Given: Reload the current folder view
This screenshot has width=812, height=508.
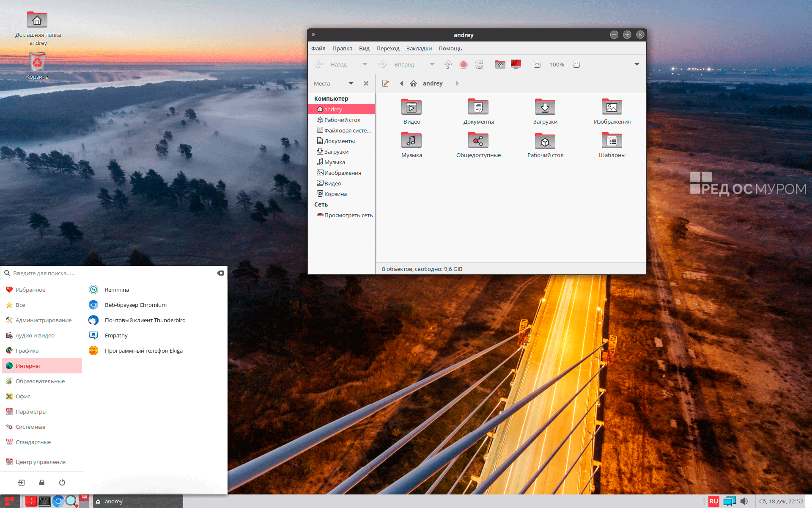Looking at the screenshot, I should tap(479, 64).
